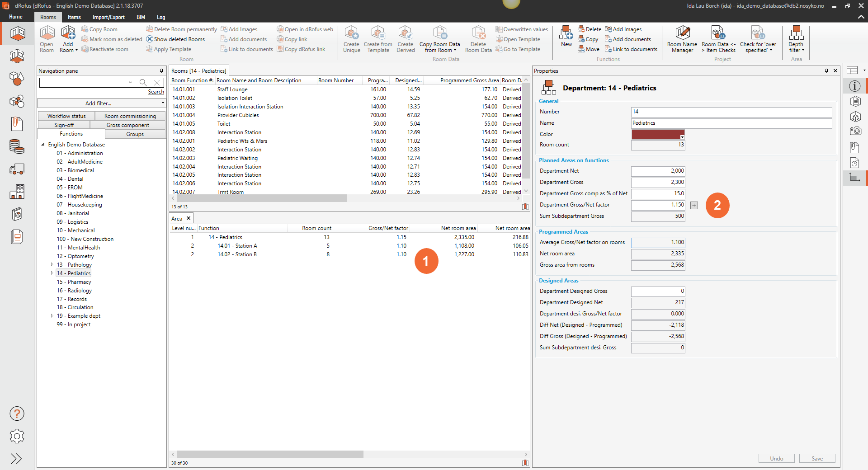Open the Add filter dropdown
The width and height of the screenshot is (868, 470).
[101, 103]
